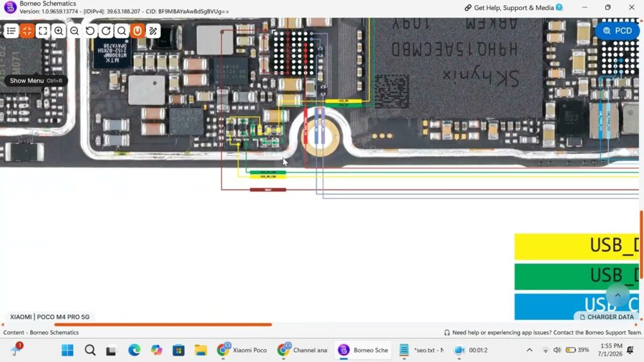Open Microsoft Store from taskbar
This screenshot has height=362, width=644.
click(x=179, y=350)
